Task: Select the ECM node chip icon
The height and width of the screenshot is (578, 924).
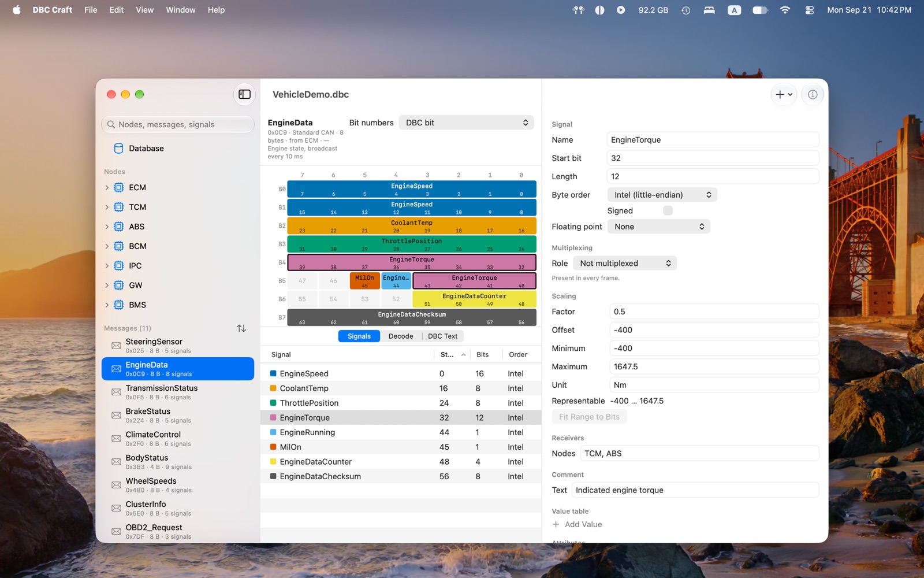Action: coord(119,188)
